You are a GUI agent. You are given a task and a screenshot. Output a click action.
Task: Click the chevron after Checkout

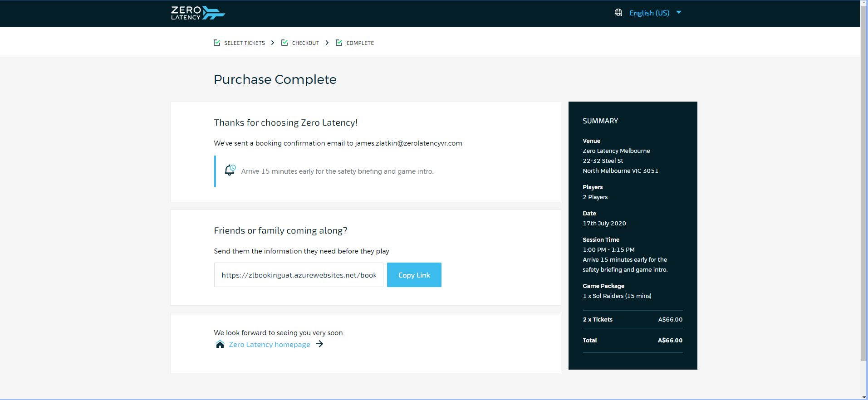point(327,43)
